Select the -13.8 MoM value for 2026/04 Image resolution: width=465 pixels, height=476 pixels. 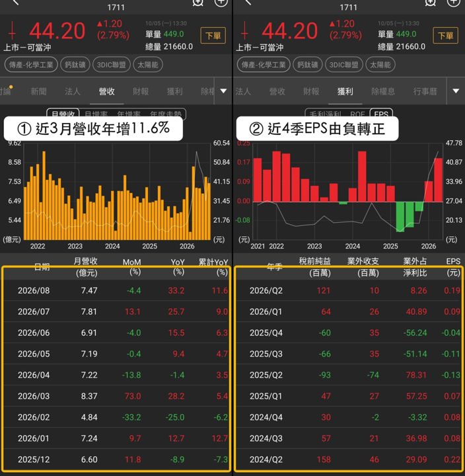click(x=131, y=376)
